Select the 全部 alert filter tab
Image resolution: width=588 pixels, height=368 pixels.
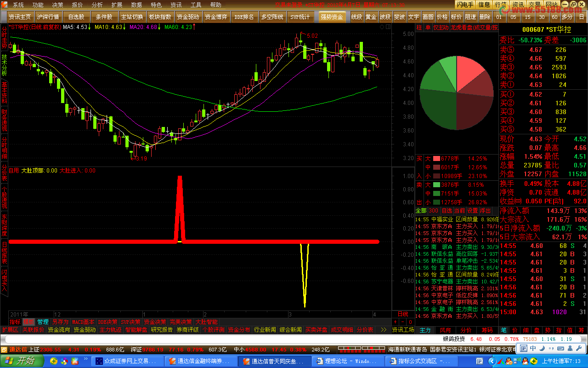(421, 211)
